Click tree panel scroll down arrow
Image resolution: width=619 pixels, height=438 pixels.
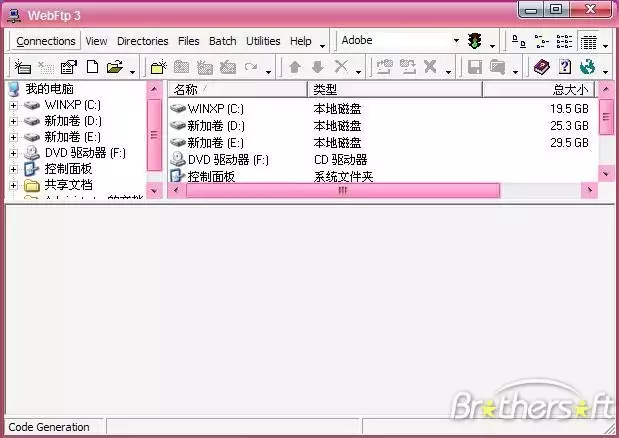(154, 191)
